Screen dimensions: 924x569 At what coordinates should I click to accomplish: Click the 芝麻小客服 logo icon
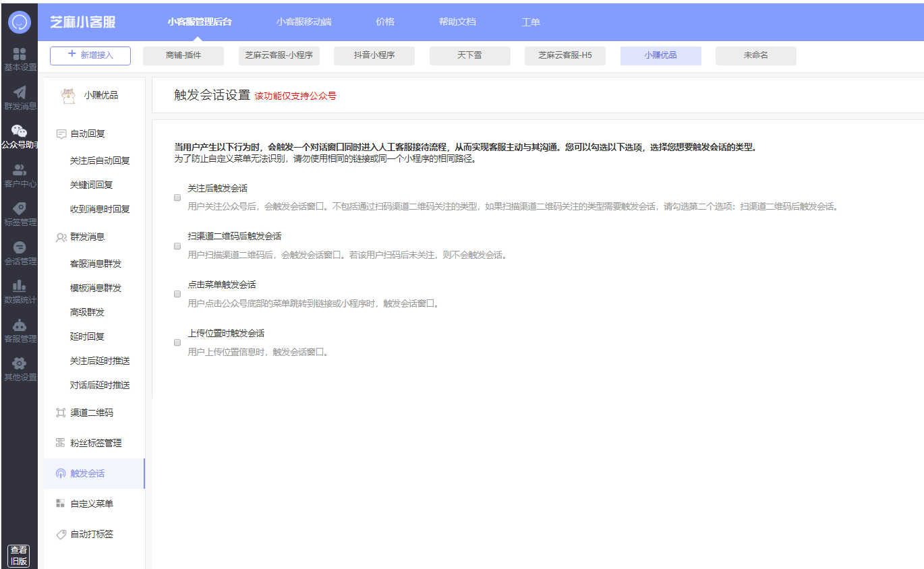click(x=19, y=22)
